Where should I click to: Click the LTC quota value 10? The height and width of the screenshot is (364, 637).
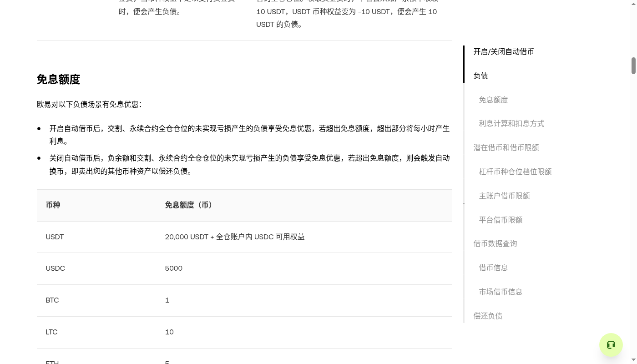pyautogui.click(x=169, y=332)
